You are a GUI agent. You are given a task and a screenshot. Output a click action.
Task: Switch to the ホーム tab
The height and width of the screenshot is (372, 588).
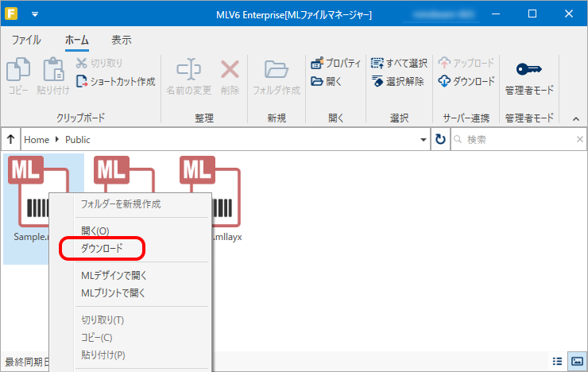[x=77, y=40]
